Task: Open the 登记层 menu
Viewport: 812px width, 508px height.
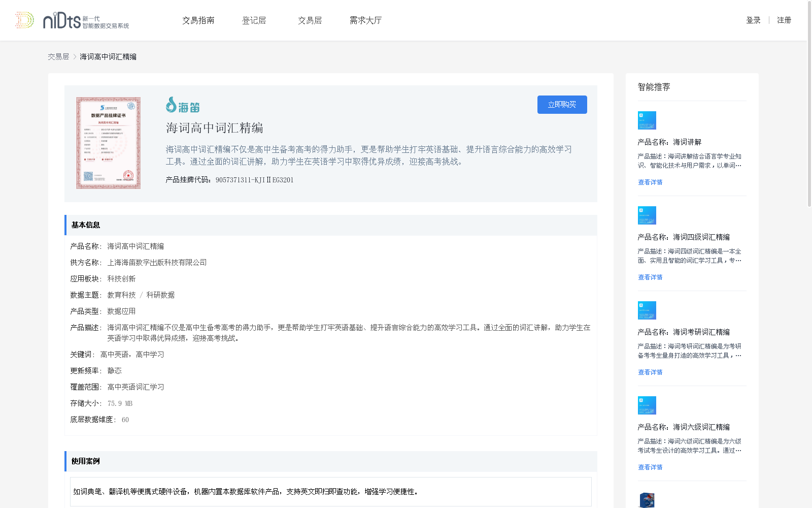Action: click(254, 20)
